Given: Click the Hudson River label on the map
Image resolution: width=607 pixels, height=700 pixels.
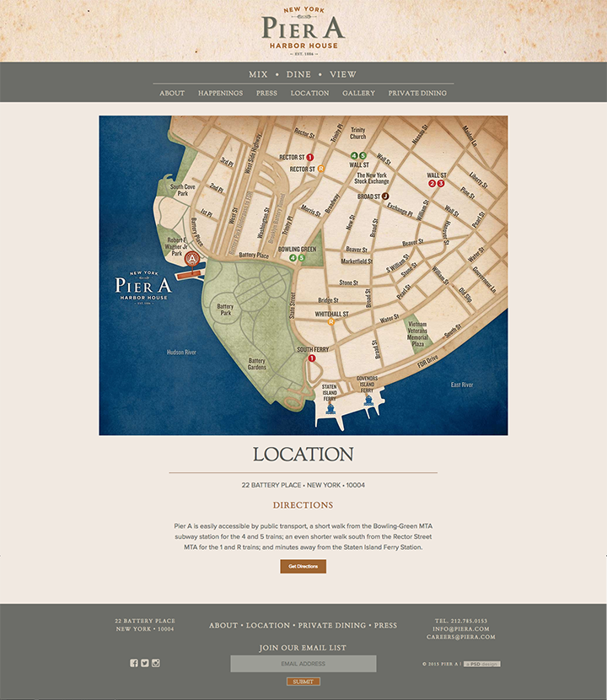Looking at the screenshot, I should coord(181,353).
